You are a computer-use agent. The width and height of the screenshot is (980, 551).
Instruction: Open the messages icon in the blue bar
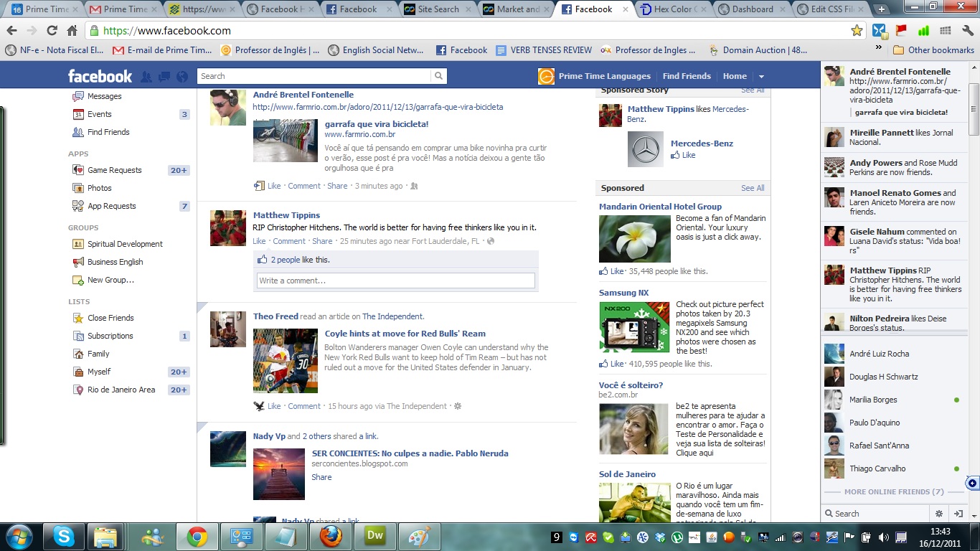(164, 77)
